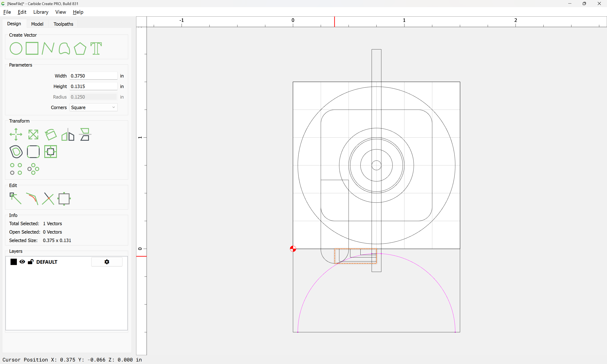
Task: Toggle visibility of the DEFAULT layer
Action: click(x=22, y=262)
